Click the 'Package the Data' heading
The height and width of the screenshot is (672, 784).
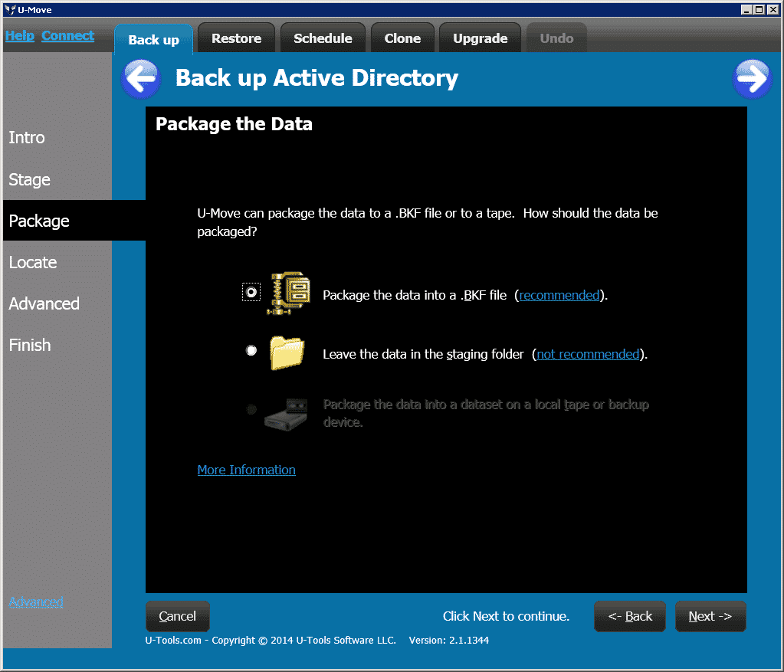click(234, 124)
